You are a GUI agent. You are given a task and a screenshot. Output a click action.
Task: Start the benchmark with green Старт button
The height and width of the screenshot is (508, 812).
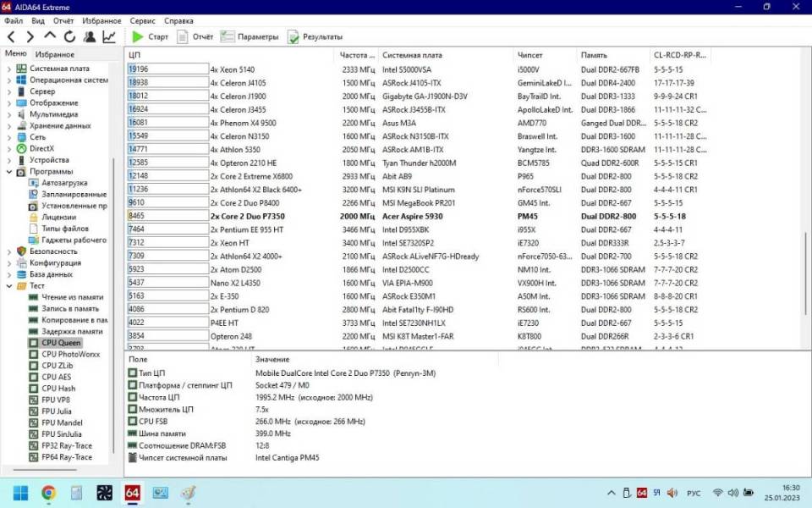click(150, 37)
